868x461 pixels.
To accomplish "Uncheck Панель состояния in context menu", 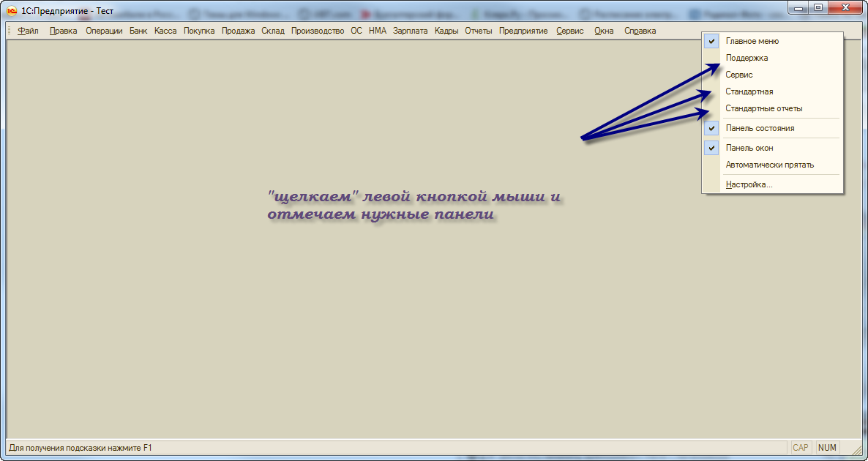I will pos(759,128).
